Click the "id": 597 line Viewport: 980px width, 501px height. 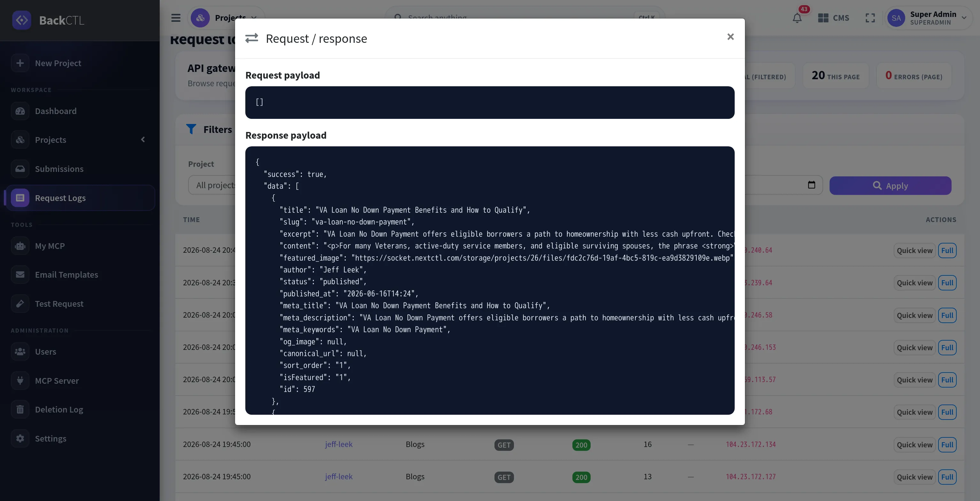[x=297, y=389]
